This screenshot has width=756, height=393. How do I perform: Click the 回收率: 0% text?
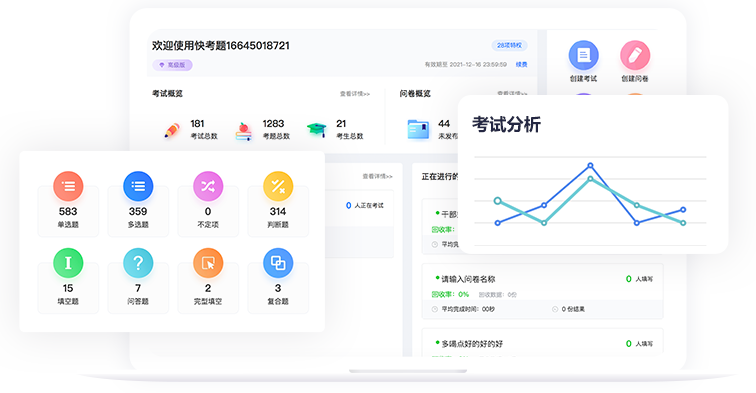coord(450,294)
